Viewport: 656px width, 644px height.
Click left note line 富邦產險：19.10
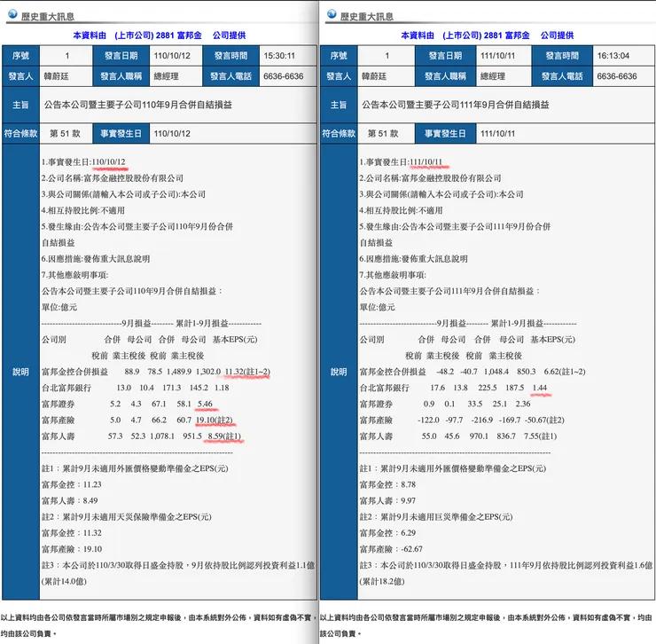pyautogui.click(x=72, y=549)
